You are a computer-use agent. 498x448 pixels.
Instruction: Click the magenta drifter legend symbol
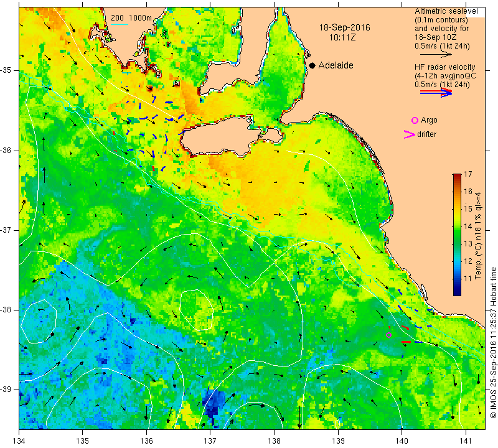coord(410,134)
